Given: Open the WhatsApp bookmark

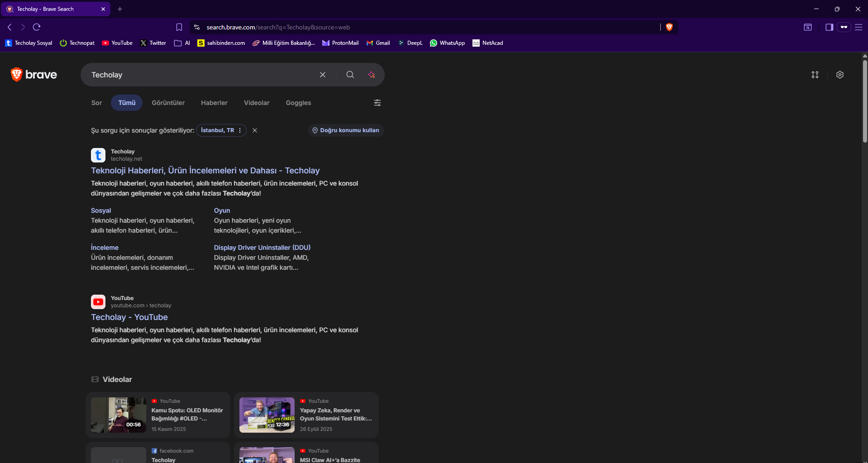Looking at the screenshot, I should pyautogui.click(x=448, y=43).
